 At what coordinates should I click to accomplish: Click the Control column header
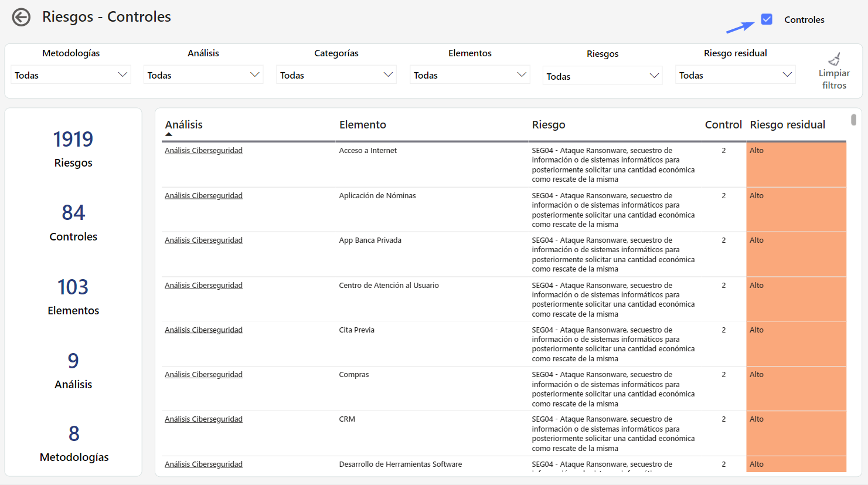coord(723,125)
